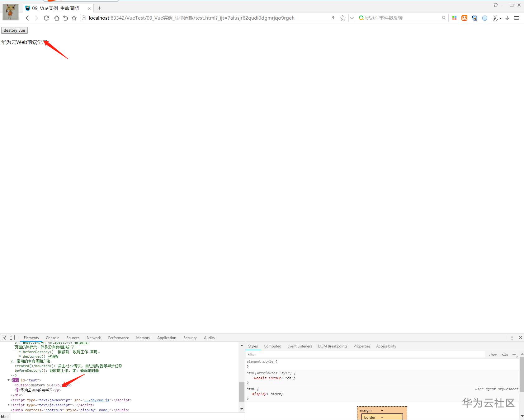Open the DevTools three-dot customize menu

pos(512,337)
